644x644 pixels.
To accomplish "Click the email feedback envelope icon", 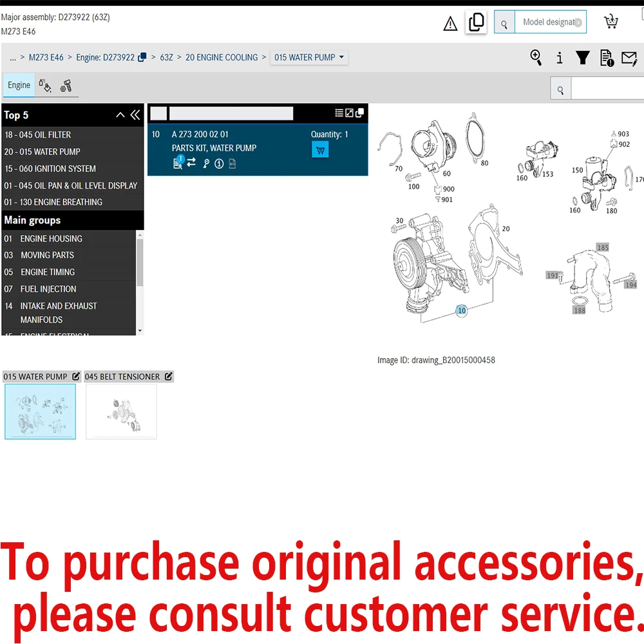I will 629,58.
